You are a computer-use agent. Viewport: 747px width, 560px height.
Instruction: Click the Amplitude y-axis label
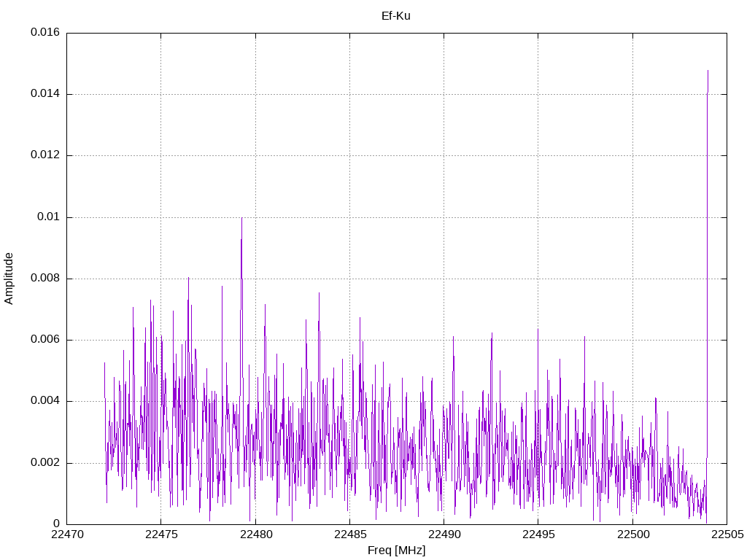[x=9, y=279]
